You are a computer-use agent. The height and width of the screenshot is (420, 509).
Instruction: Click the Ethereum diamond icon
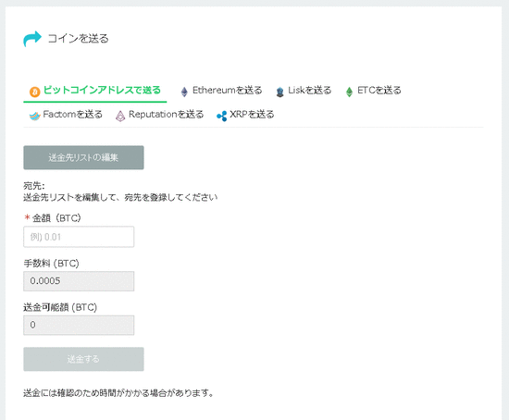click(184, 92)
